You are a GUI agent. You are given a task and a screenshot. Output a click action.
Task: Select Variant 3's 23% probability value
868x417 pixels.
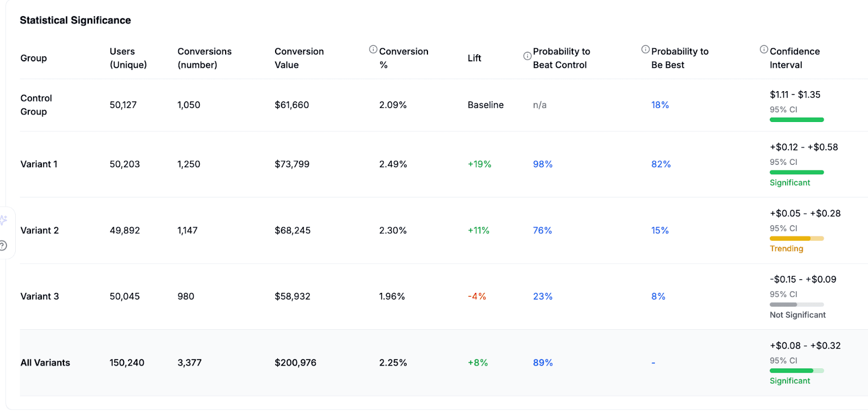coord(542,297)
